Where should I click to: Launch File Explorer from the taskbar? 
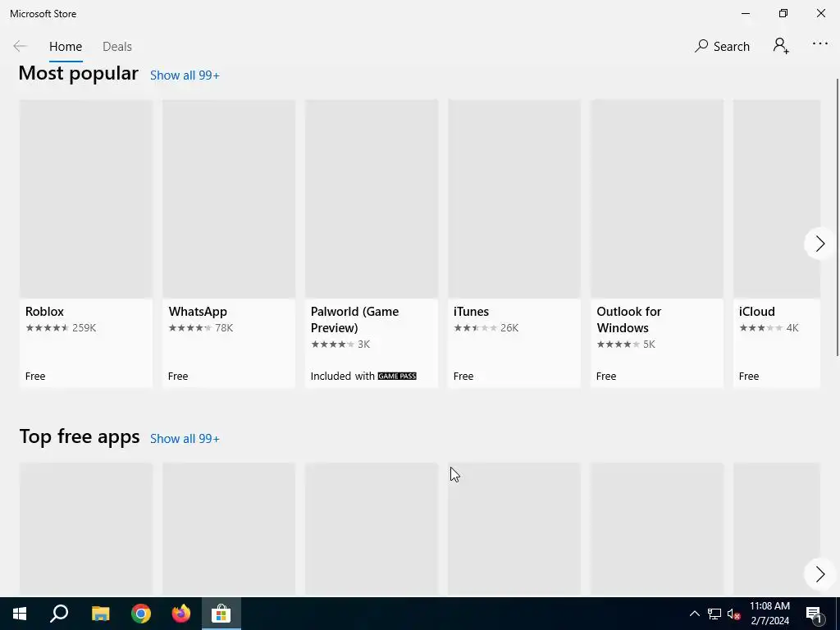(100, 614)
